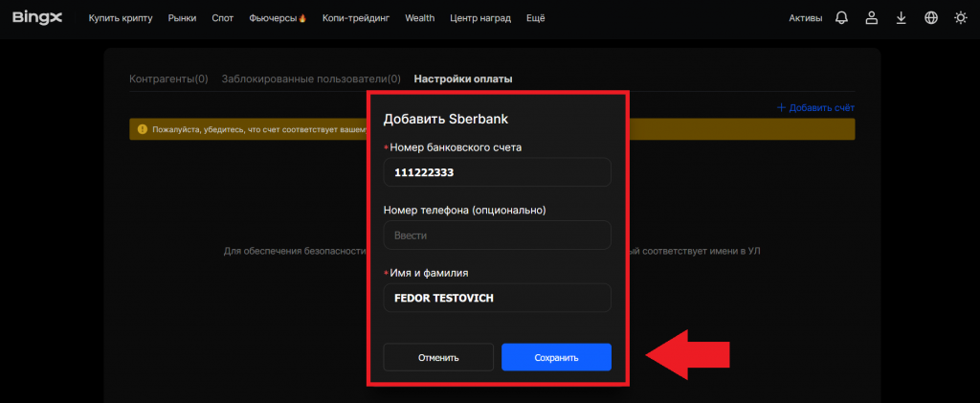Open the language globe icon

[930, 18]
